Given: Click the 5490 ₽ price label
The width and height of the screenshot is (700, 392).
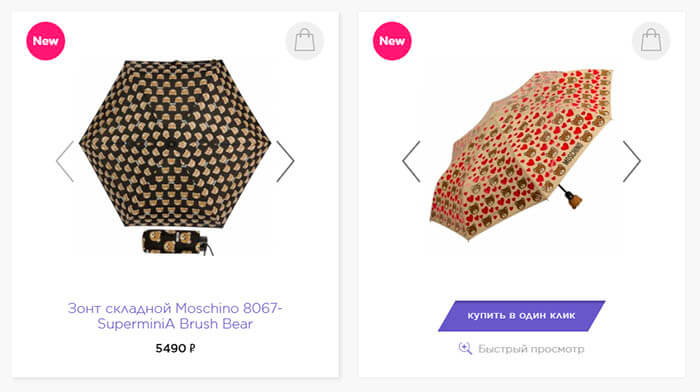Looking at the screenshot, I should tap(175, 348).
